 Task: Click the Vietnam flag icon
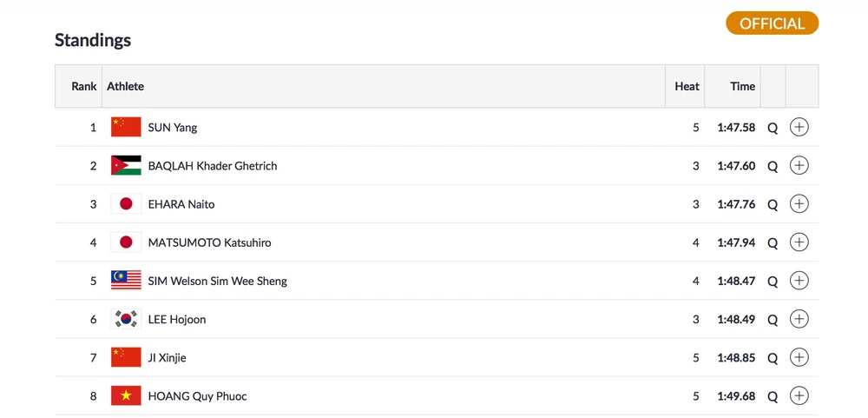point(126,395)
